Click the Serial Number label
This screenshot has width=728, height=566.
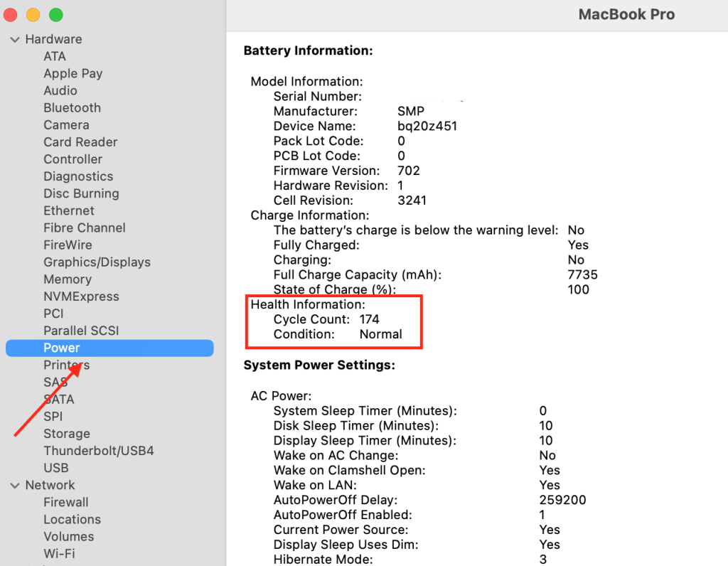318,97
